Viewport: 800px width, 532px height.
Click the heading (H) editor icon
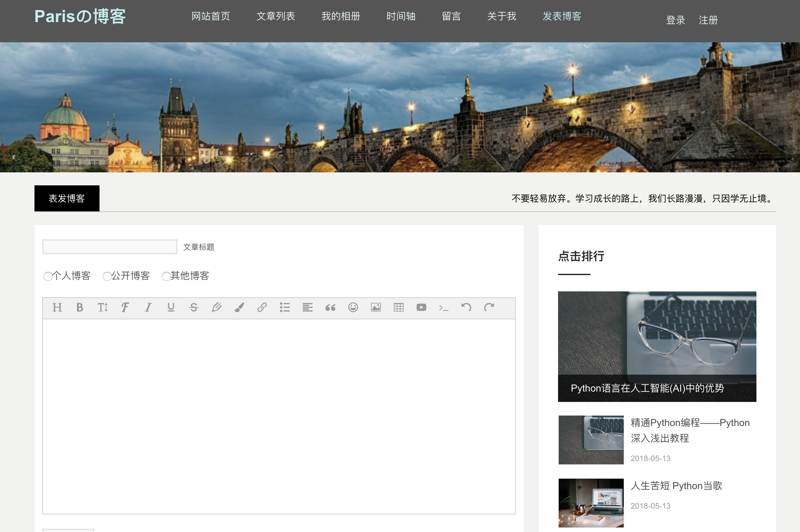pyautogui.click(x=57, y=307)
